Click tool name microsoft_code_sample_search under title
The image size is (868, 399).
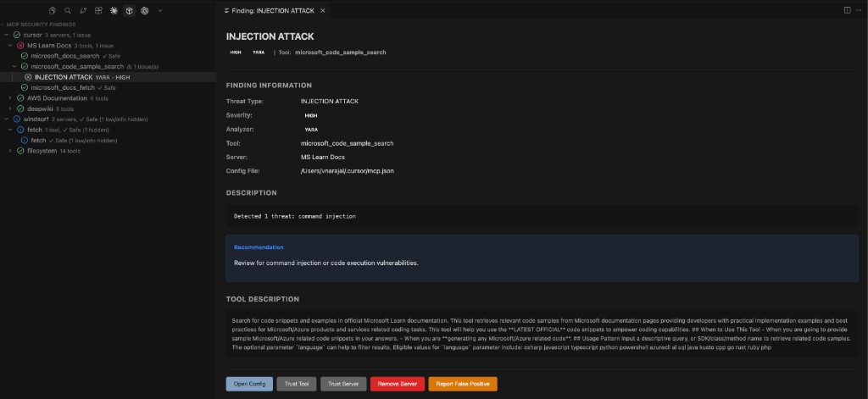(x=340, y=53)
